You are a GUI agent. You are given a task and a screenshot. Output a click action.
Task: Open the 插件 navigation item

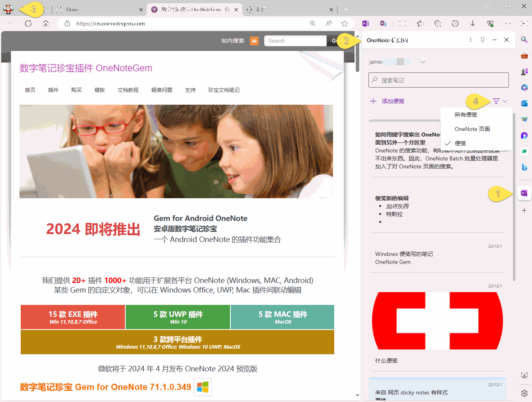point(53,90)
